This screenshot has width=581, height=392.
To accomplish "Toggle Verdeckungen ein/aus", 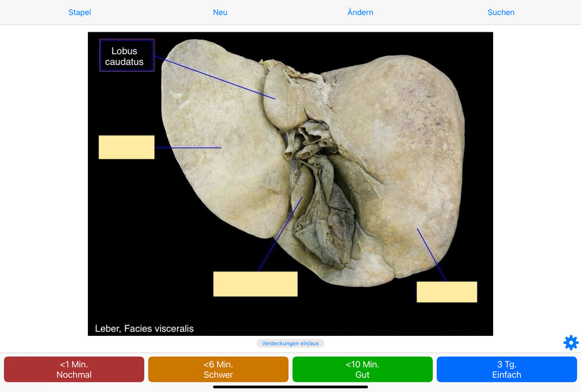I will 290,343.
